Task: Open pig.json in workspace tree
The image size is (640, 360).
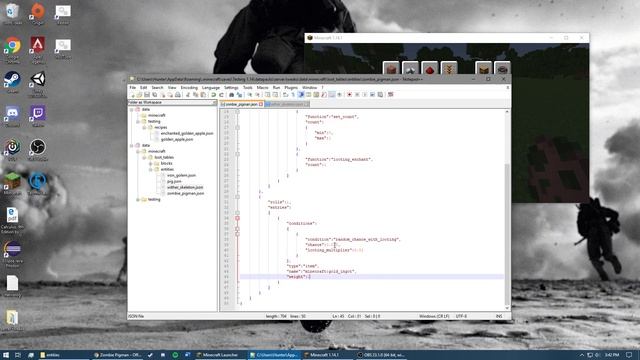Action: [x=174, y=182]
